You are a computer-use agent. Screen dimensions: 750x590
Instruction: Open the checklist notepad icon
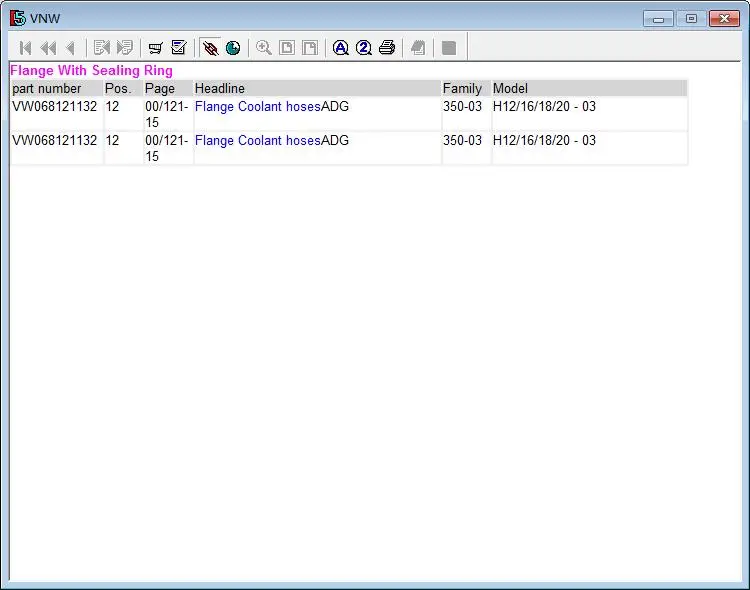pos(179,47)
